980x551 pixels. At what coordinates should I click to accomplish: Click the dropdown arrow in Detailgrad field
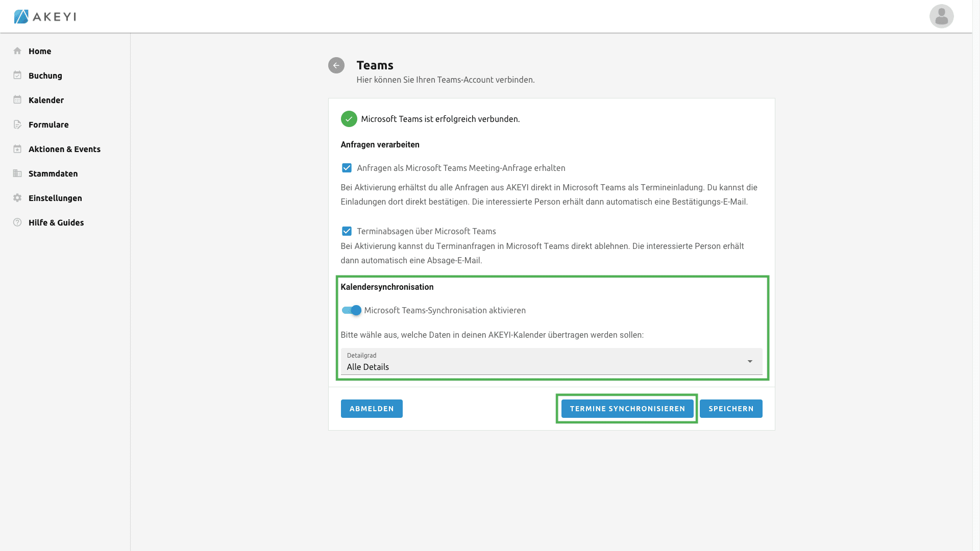pos(750,362)
